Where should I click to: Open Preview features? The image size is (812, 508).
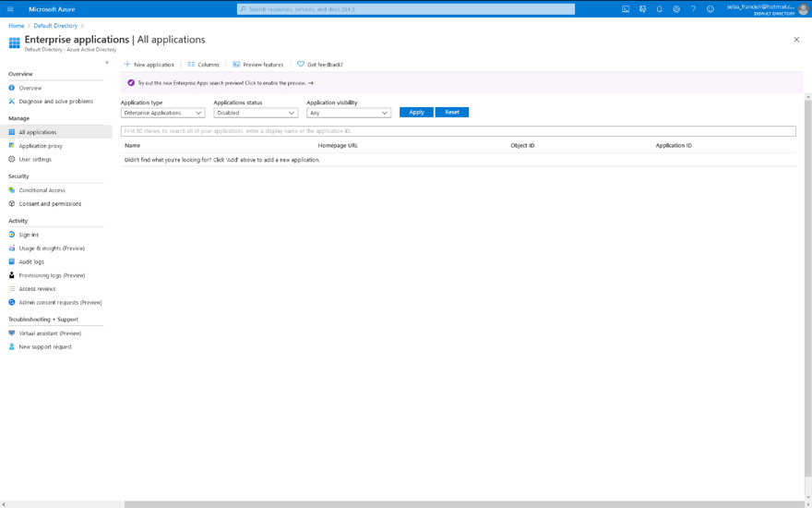click(257, 65)
